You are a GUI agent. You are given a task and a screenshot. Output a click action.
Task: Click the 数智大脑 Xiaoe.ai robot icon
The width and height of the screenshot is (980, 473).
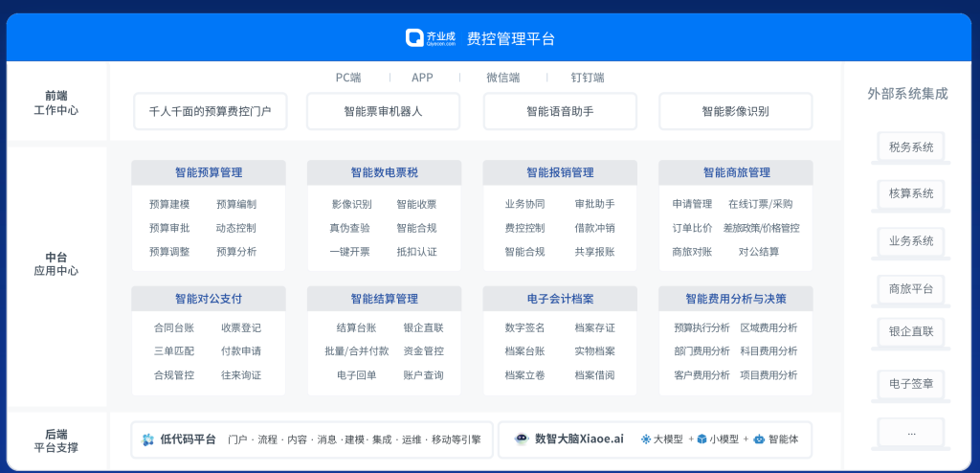pos(522,439)
